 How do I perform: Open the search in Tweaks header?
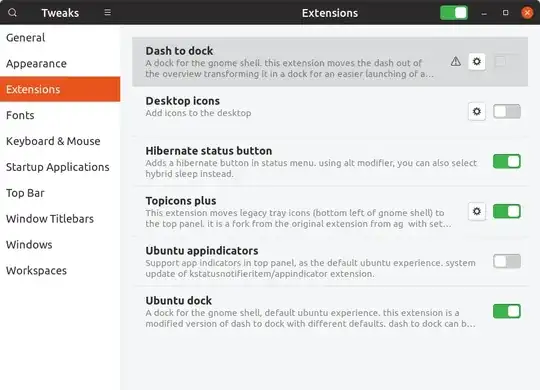click(x=12, y=13)
